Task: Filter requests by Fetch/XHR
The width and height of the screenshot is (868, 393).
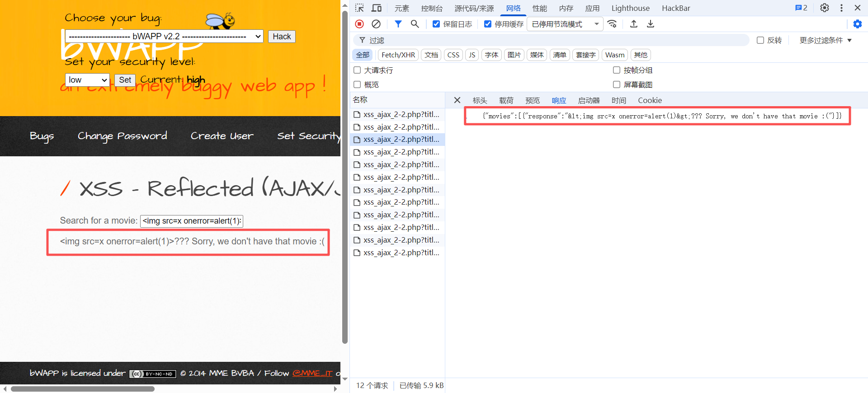Action: (398, 55)
